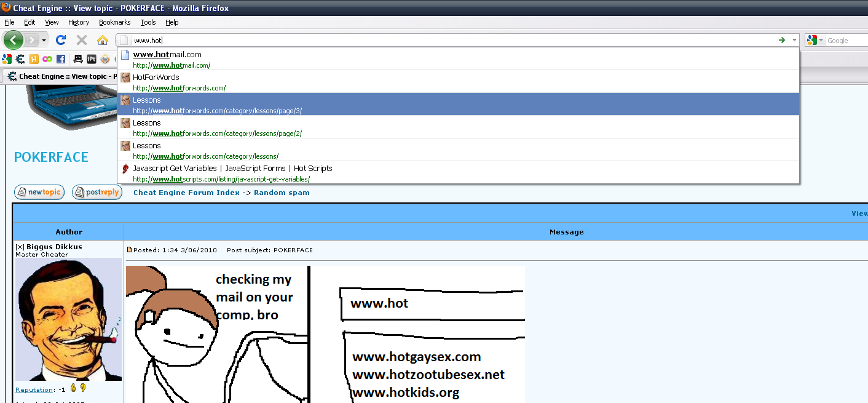Open the back/forward history dropdown arrow
The image size is (868, 403).
pyautogui.click(x=44, y=41)
